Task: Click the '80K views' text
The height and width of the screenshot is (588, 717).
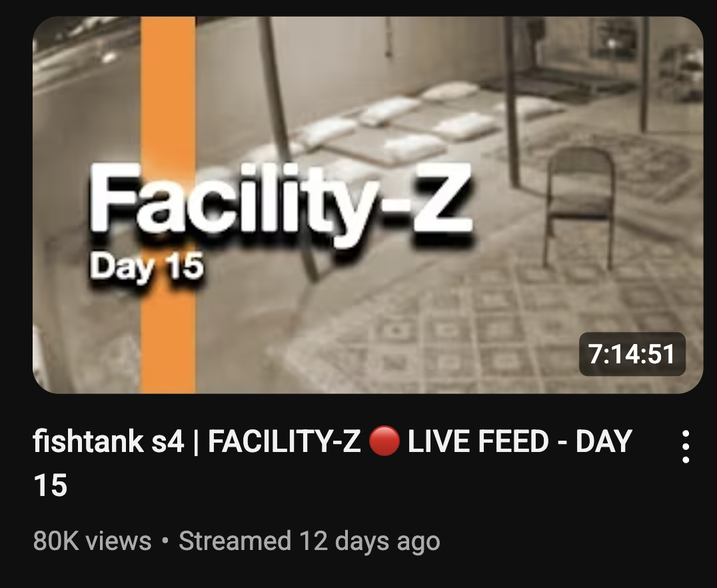Action: (92, 541)
